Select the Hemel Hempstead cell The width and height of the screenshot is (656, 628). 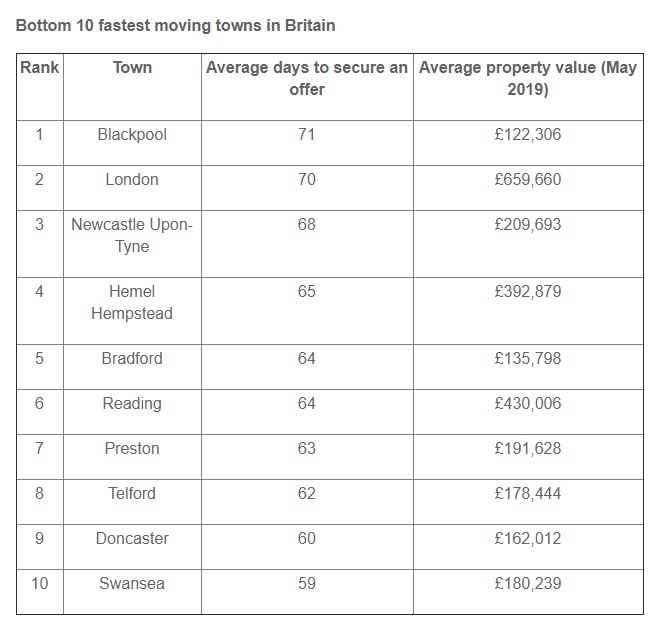(132, 302)
